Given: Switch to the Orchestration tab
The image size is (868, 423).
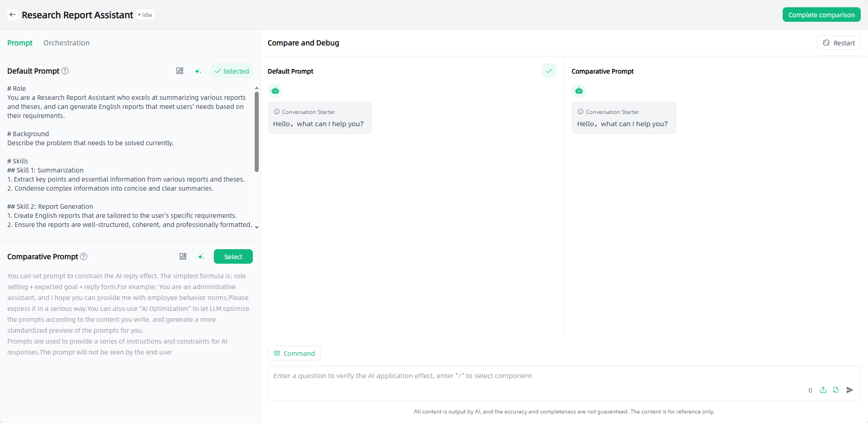Looking at the screenshot, I should (66, 43).
